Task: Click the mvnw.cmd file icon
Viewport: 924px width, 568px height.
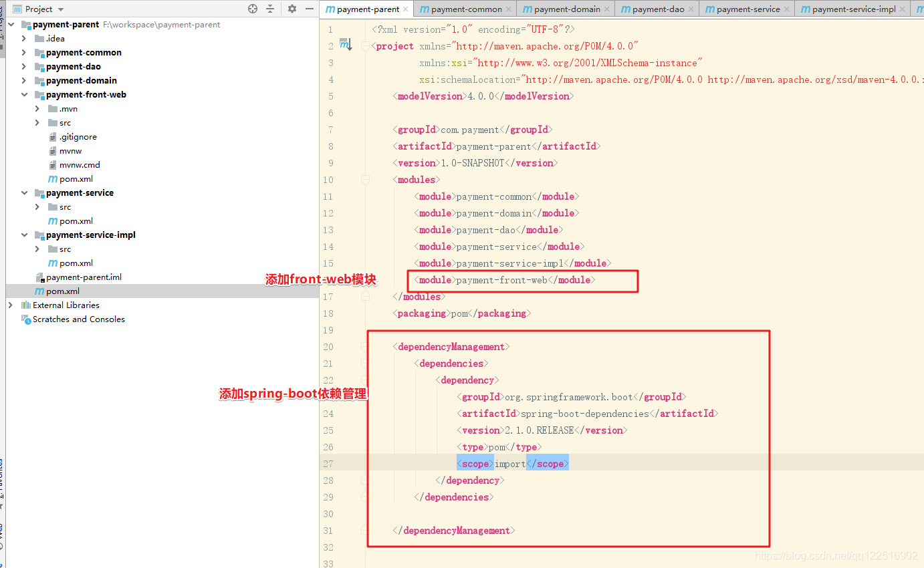Action: (x=53, y=165)
